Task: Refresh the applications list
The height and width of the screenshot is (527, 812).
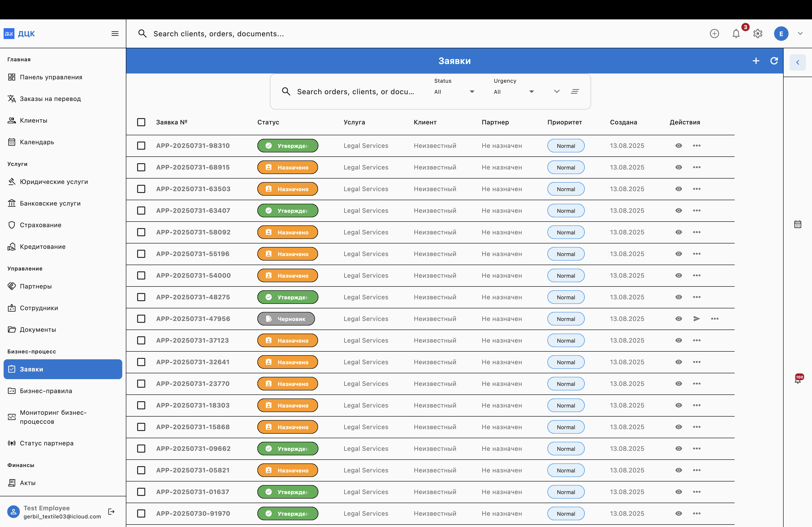Action: 774,61
